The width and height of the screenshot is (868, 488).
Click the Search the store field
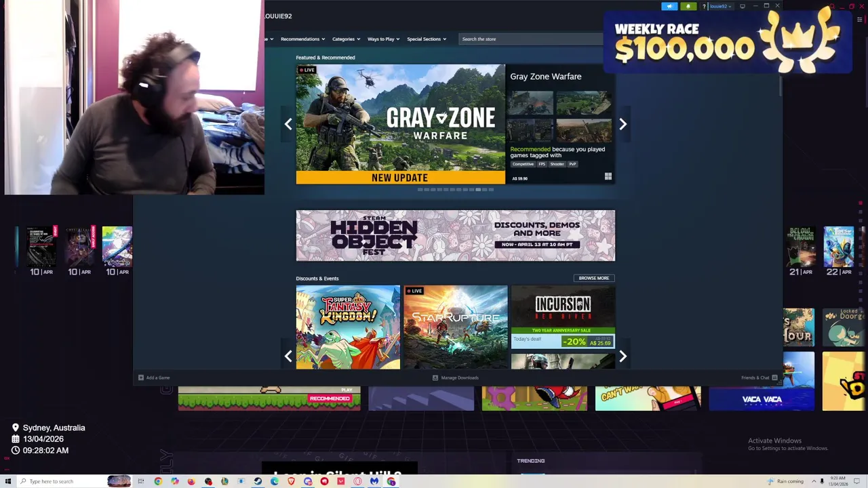click(x=530, y=39)
